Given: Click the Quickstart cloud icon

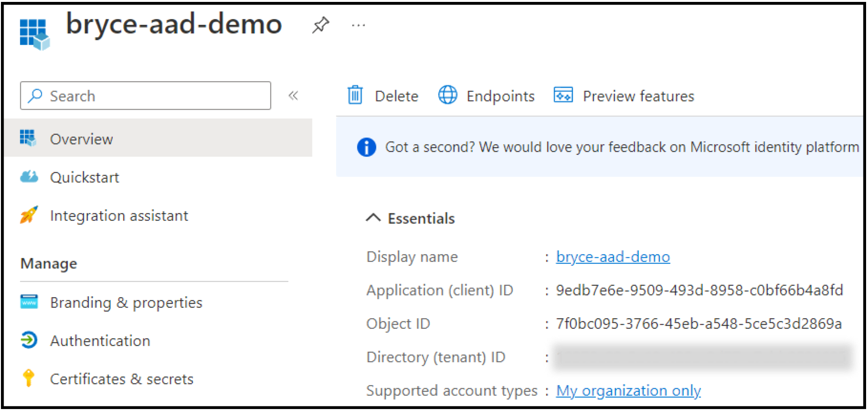Looking at the screenshot, I should (29, 177).
